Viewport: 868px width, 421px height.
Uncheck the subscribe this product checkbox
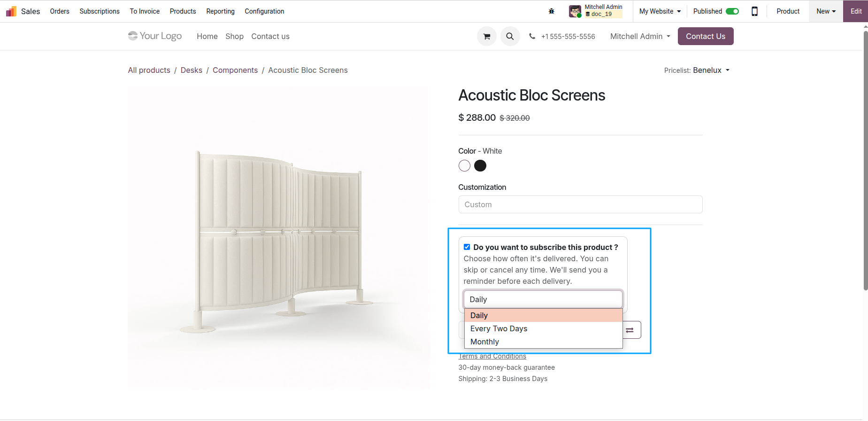[467, 247]
